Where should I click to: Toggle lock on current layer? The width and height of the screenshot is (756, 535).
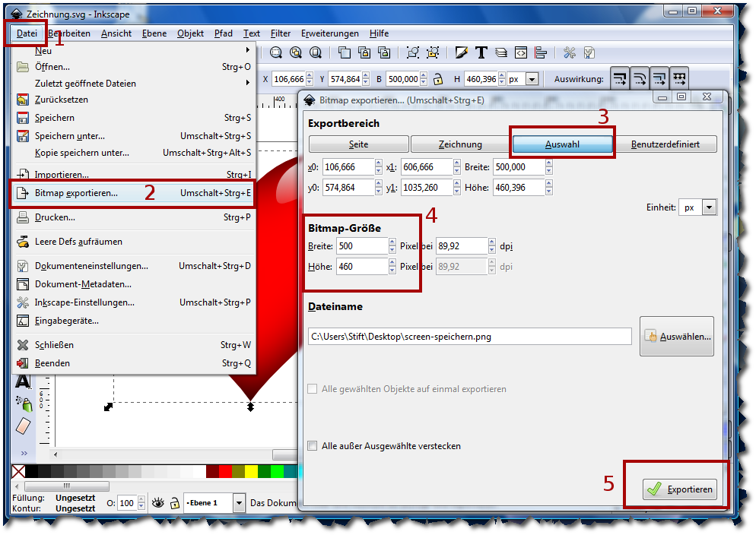(175, 502)
